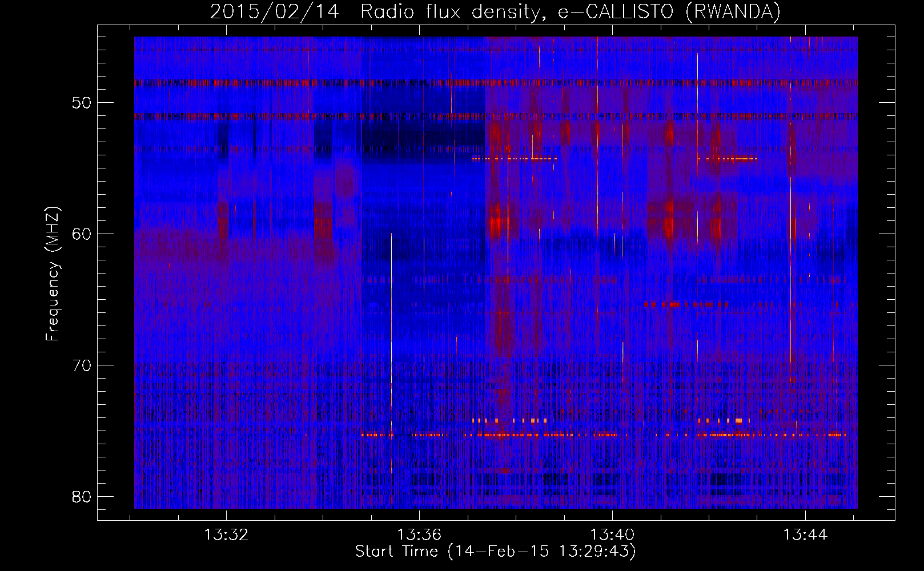This screenshot has height=571, width=924.
Task: Click the date 2015/02/14 in the title
Action: pyautogui.click(x=274, y=11)
